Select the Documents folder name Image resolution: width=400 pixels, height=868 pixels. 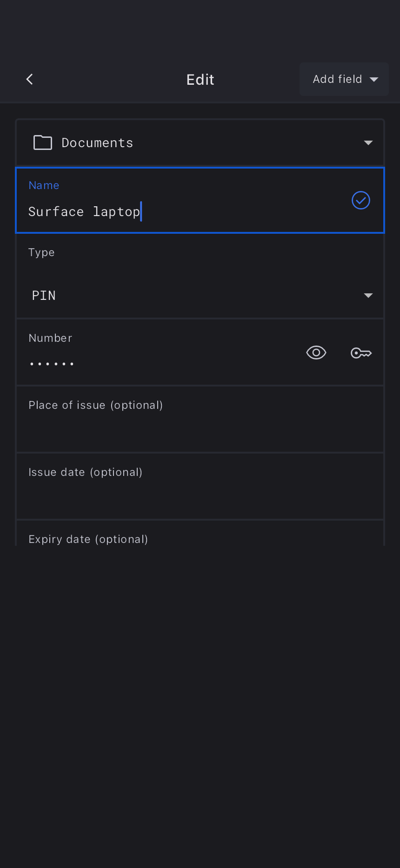97,143
